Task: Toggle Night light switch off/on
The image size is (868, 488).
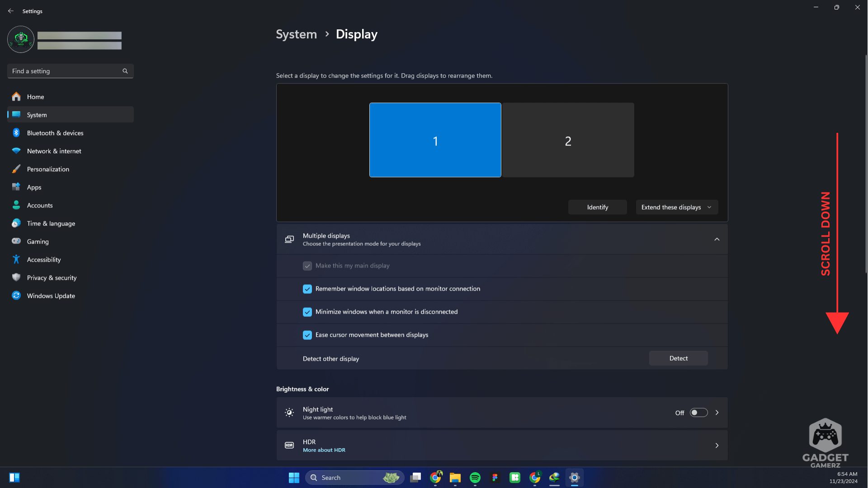Action: click(x=698, y=413)
